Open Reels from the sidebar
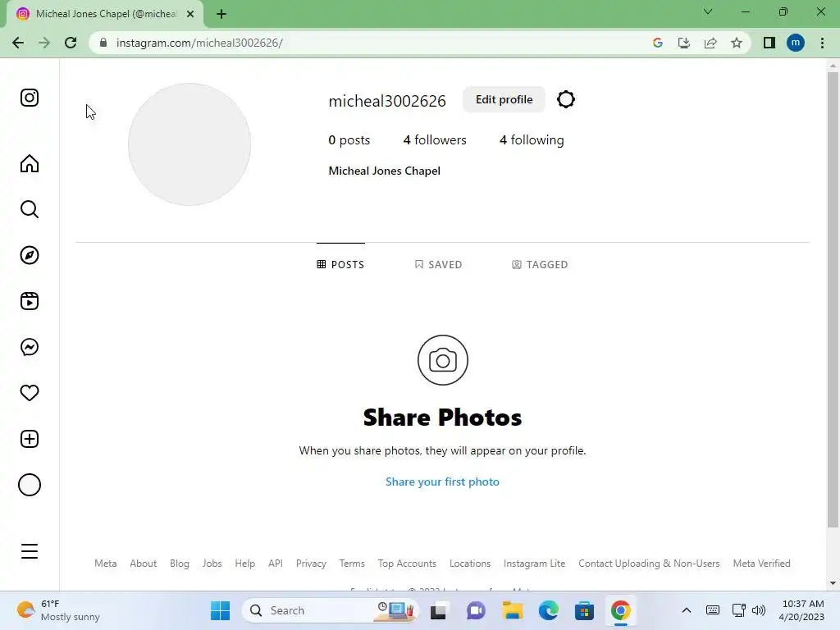 click(x=30, y=301)
